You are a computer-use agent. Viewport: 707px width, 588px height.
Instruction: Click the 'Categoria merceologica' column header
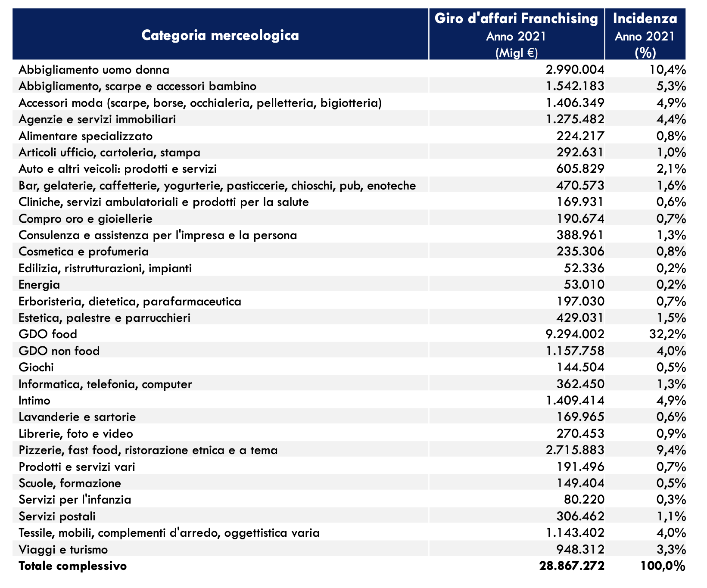[220, 35]
